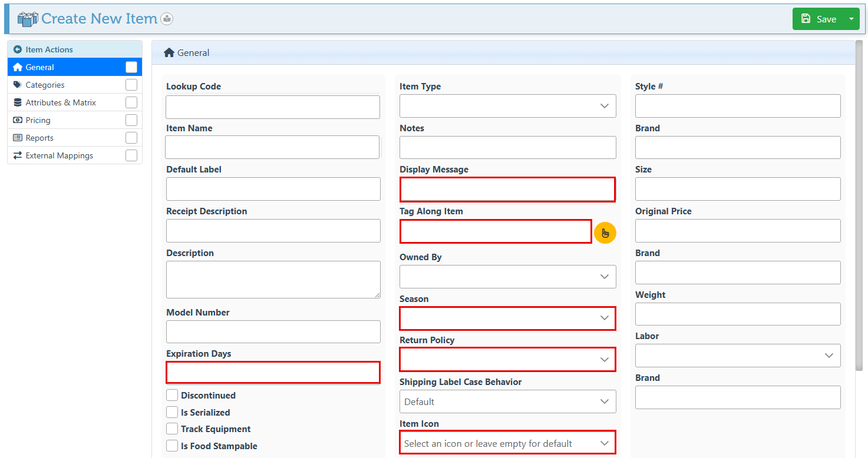Click the list icon for Reports
The width and height of the screenshot is (868, 458).
pyautogui.click(x=17, y=138)
